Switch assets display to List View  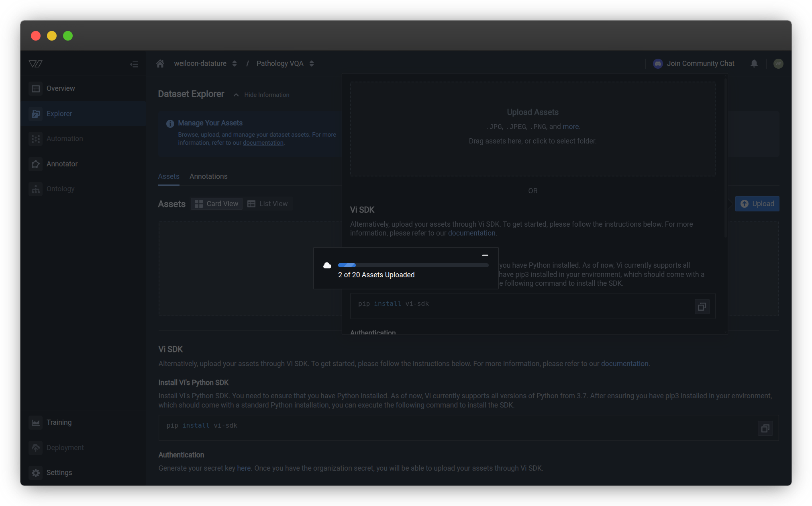(x=268, y=203)
